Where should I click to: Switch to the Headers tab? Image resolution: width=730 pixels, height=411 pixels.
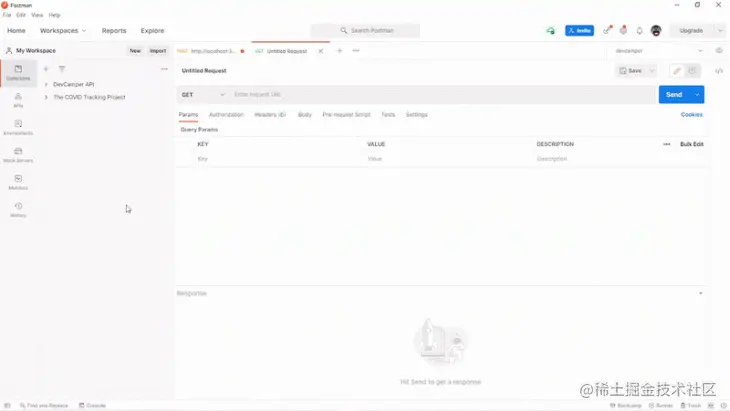270,115
